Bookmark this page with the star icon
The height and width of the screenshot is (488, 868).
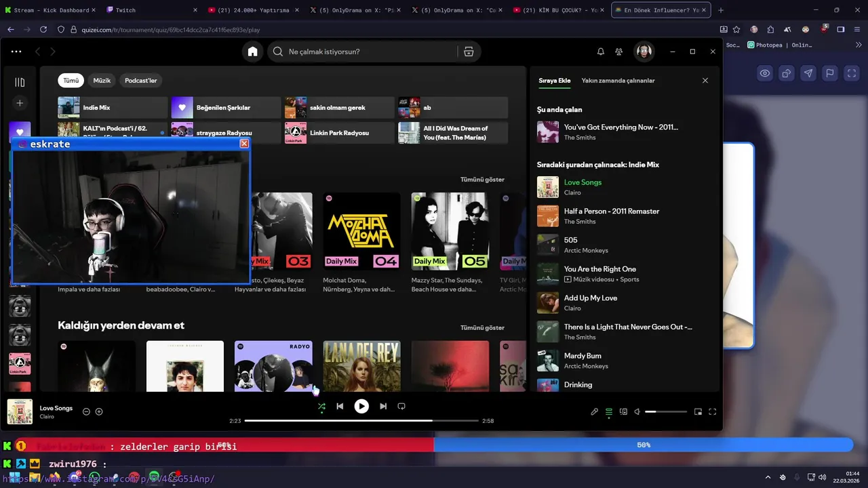pos(736,30)
